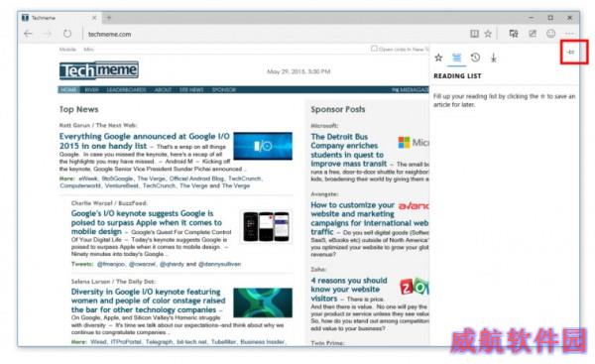Open Everything Google announced article link
This screenshot has height=364, width=595.
click(144, 141)
